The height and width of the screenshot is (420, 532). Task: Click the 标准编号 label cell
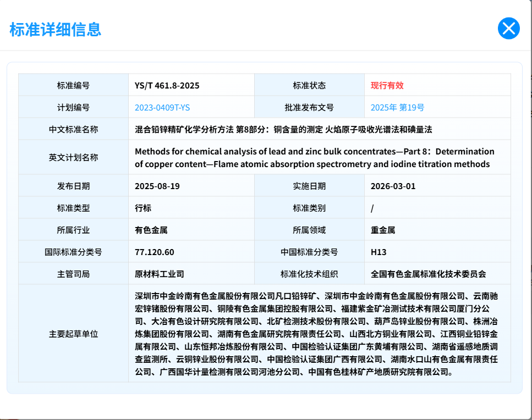click(73, 86)
